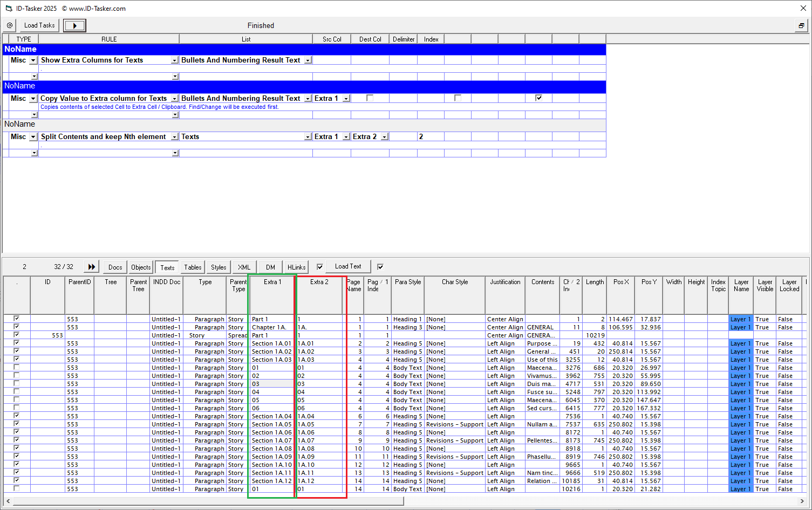Screen dimensions: 812x510
Task: Open the HLinks panel
Action: (296, 266)
